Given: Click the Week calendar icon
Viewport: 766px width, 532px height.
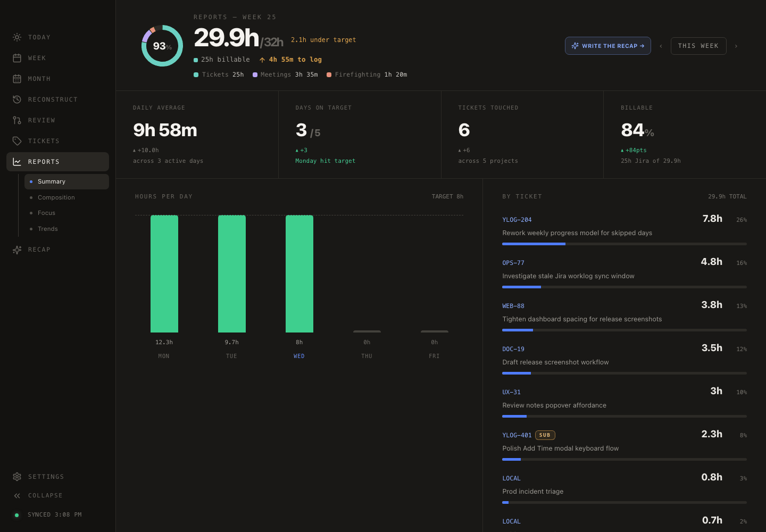Looking at the screenshot, I should (17, 58).
